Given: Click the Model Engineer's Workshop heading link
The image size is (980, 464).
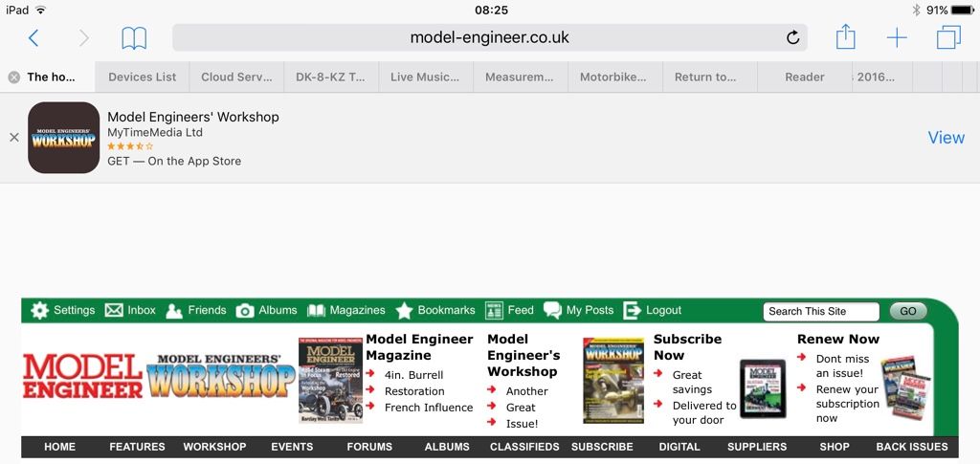Looking at the screenshot, I should pos(523,355).
